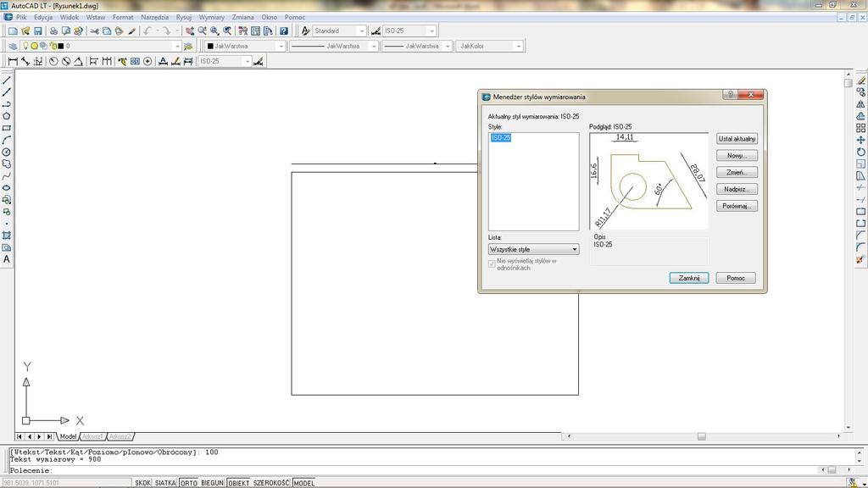
Task: Toggle ORTO mode in status bar
Action: 189,483
